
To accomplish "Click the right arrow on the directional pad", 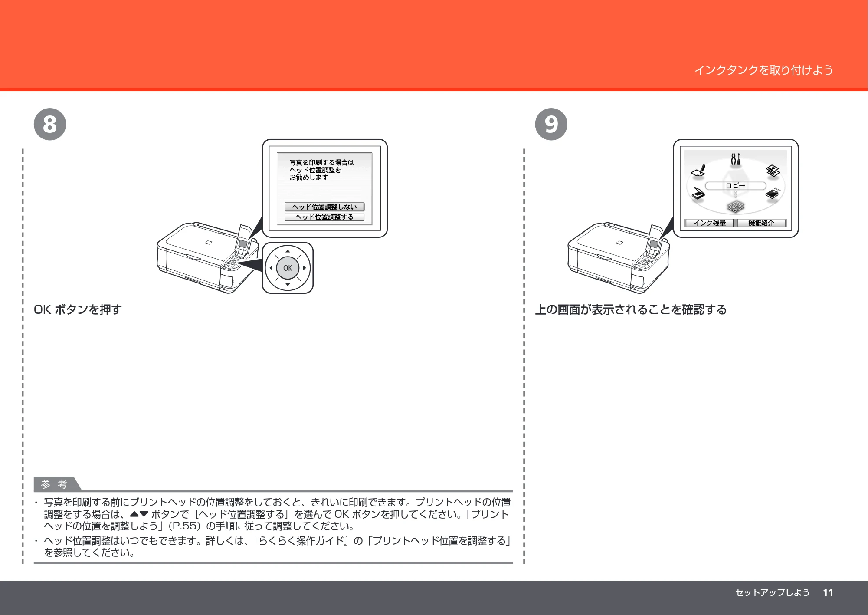I will [305, 268].
